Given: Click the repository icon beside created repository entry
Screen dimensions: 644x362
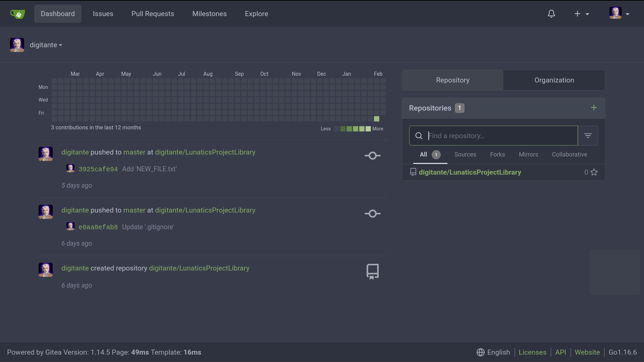Looking at the screenshot, I should coord(372,271).
